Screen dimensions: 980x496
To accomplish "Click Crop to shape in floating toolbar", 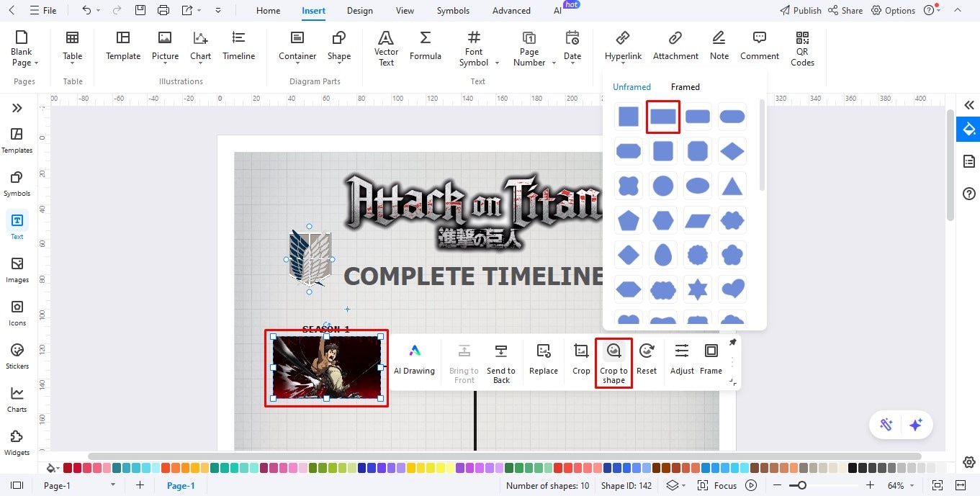I will pos(613,363).
